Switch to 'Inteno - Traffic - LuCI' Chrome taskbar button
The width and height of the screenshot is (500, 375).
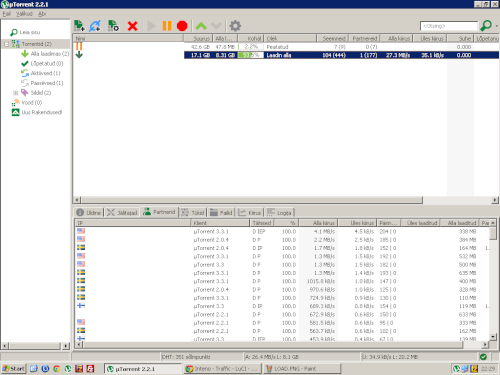pos(222,369)
